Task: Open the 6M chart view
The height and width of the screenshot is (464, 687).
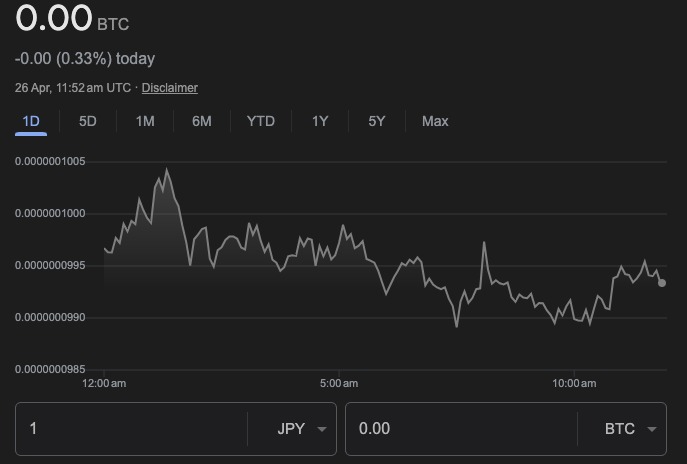Action: (202, 121)
